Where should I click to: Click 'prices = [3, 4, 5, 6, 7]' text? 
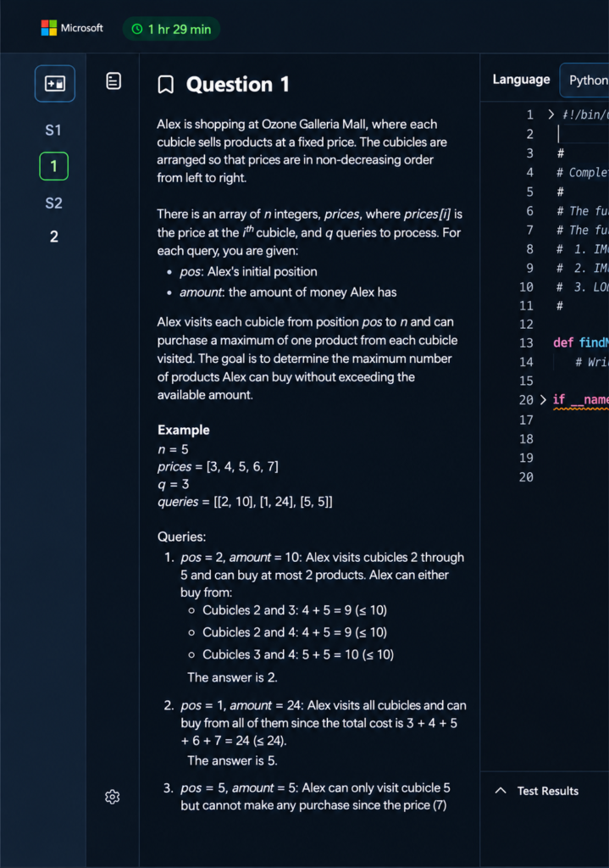pos(218,467)
